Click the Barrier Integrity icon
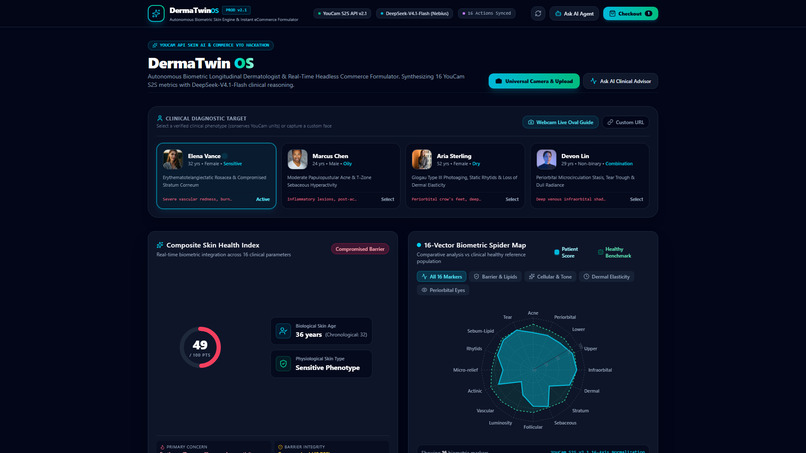 point(280,447)
